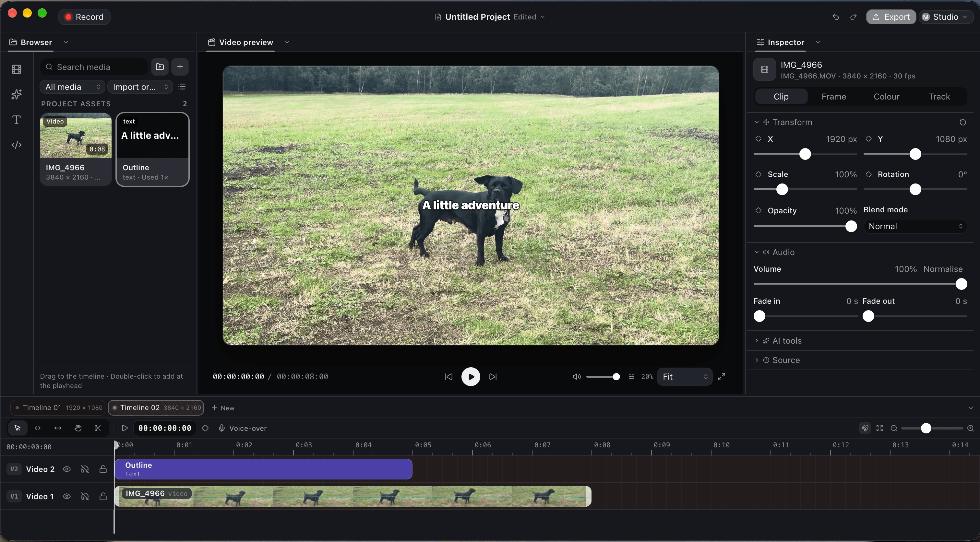Start a screen recording with Record
Screen dimensions: 980x542
point(84,17)
